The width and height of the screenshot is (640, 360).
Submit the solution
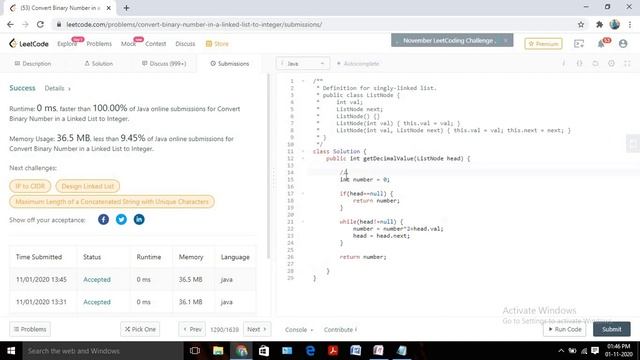[x=611, y=329]
